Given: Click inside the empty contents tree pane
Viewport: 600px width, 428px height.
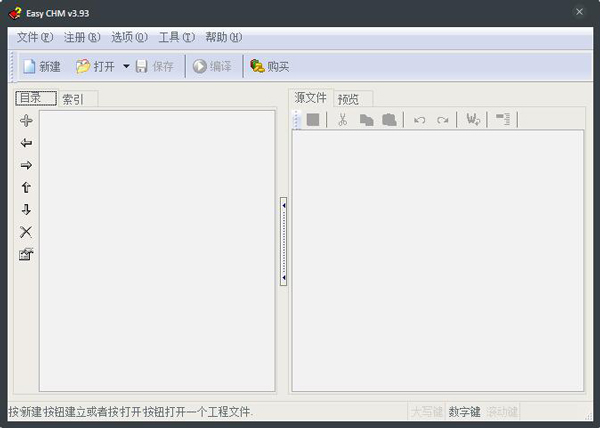Looking at the screenshot, I should pyautogui.click(x=157, y=251).
